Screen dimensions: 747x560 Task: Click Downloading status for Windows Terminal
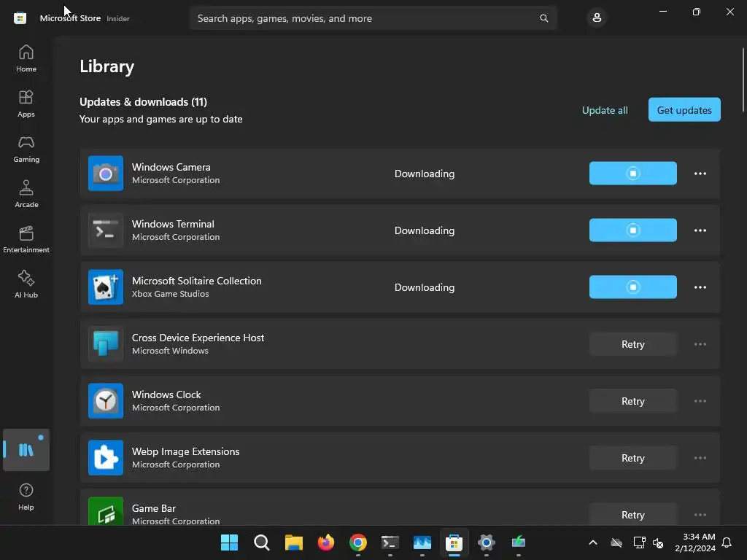click(x=425, y=230)
